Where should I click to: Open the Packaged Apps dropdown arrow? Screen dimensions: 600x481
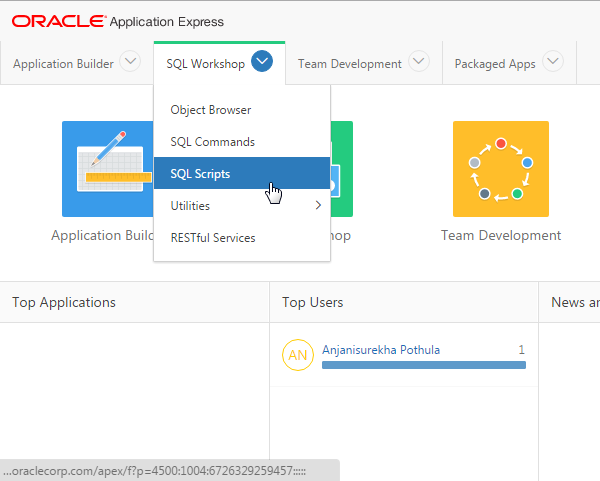point(553,62)
